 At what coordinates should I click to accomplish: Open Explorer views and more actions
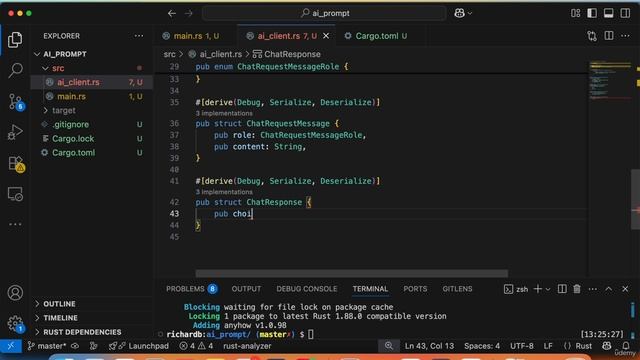[139, 36]
